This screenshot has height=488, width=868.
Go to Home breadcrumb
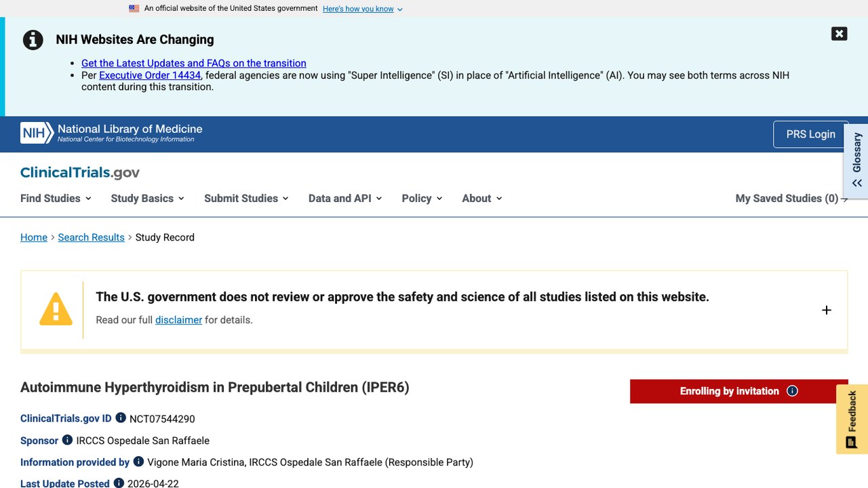tap(34, 237)
